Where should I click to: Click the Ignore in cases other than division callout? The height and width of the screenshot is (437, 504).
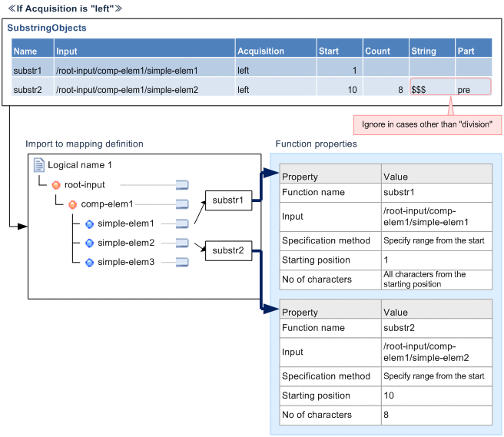point(427,124)
